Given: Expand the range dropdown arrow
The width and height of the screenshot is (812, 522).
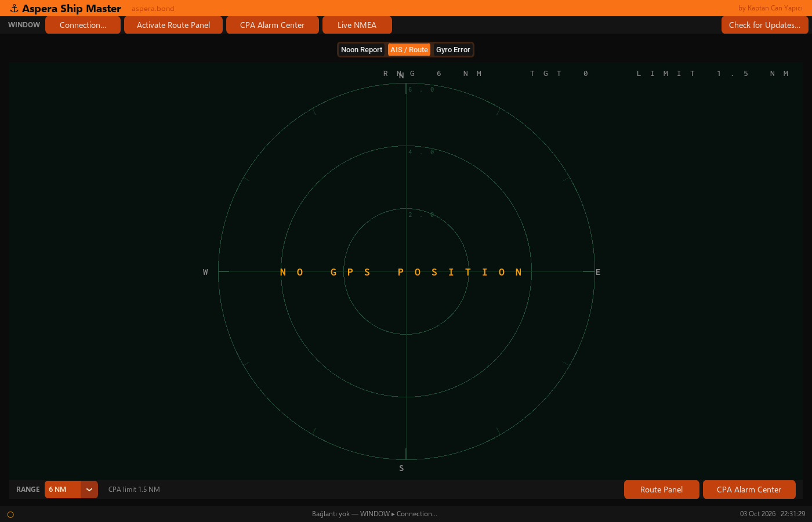Looking at the screenshot, I should (x=89, y=490).
